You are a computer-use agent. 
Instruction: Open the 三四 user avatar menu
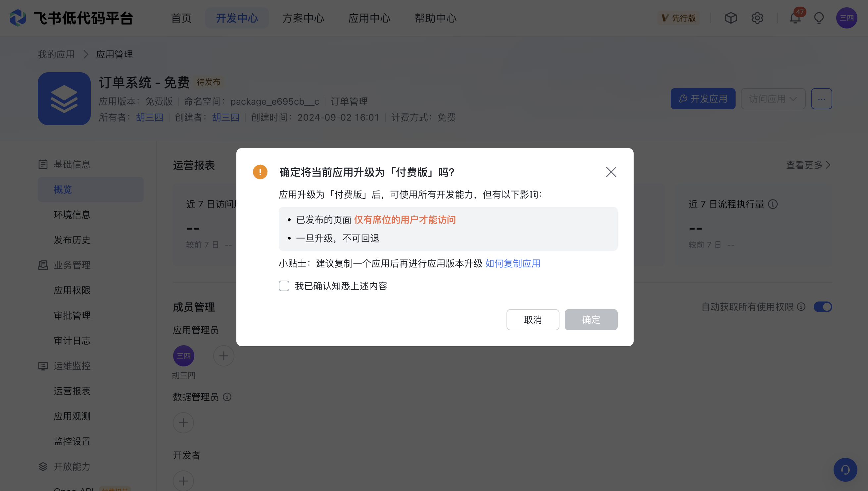(x=846, y=18)
